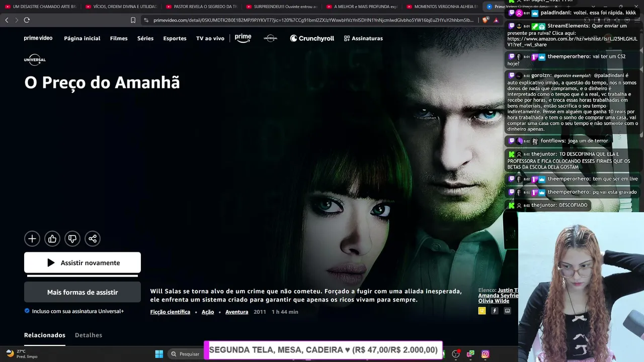The image size is (644, 362).
Task: Switch to the 'VÍCIOS, ORDEM DIVINA' browser tab
Action: (x=121, y=7)
